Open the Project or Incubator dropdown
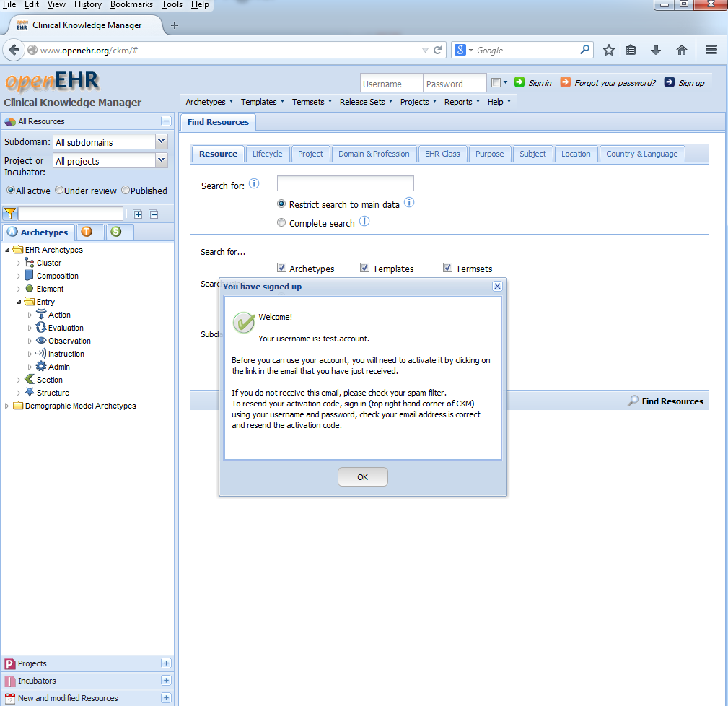The height and width of the screenshot is (706, 728). (x=161, y=161)
